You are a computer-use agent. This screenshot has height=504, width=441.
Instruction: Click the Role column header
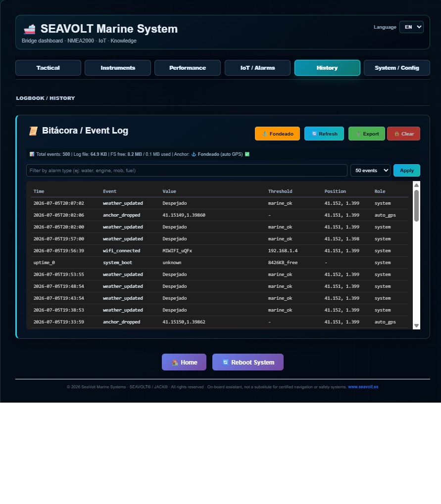pos(380,191)
